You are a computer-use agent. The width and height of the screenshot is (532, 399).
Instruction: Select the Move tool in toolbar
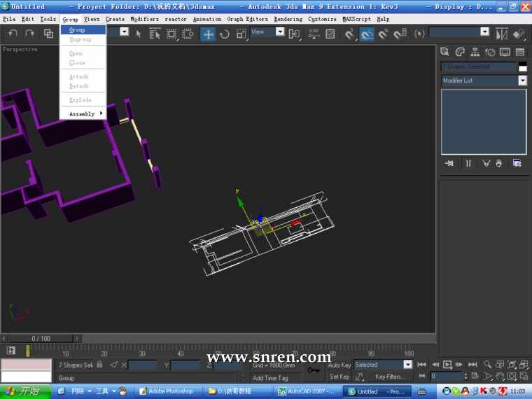pyautogui.click(x=208, y=34)
